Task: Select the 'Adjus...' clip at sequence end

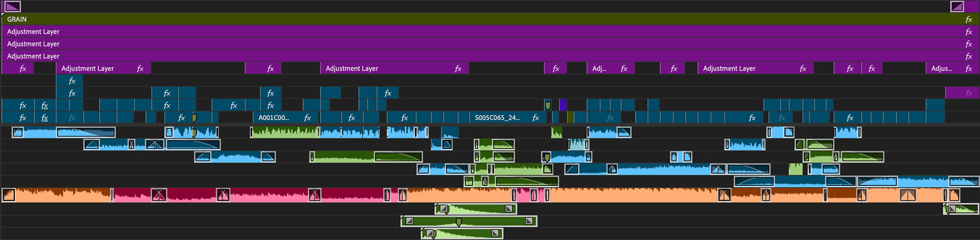Action: pos(952,68)
